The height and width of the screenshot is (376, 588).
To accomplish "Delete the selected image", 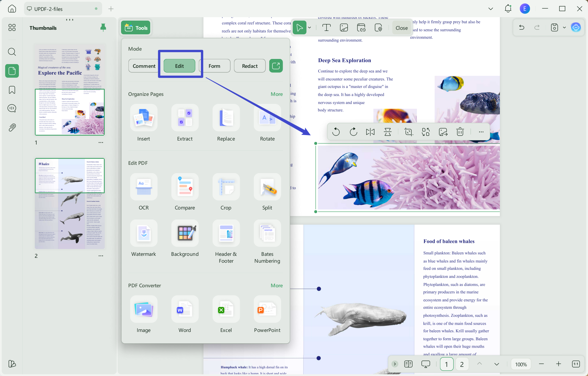I will click(x=460, y=132).
